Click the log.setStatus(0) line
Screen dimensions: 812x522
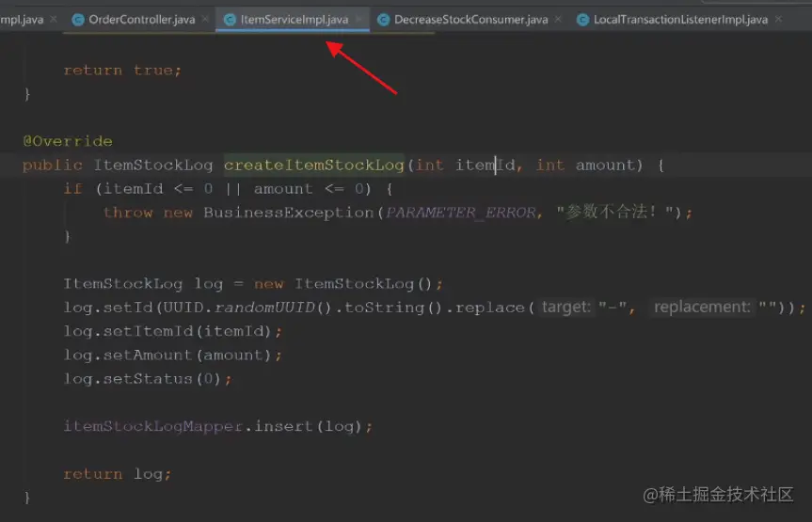[148, 379]
